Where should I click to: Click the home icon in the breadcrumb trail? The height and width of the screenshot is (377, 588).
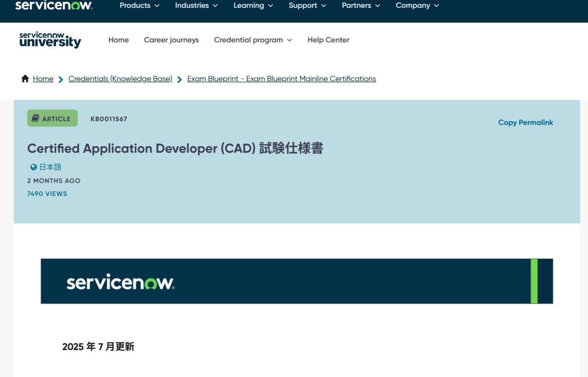(x=24, y=78)
